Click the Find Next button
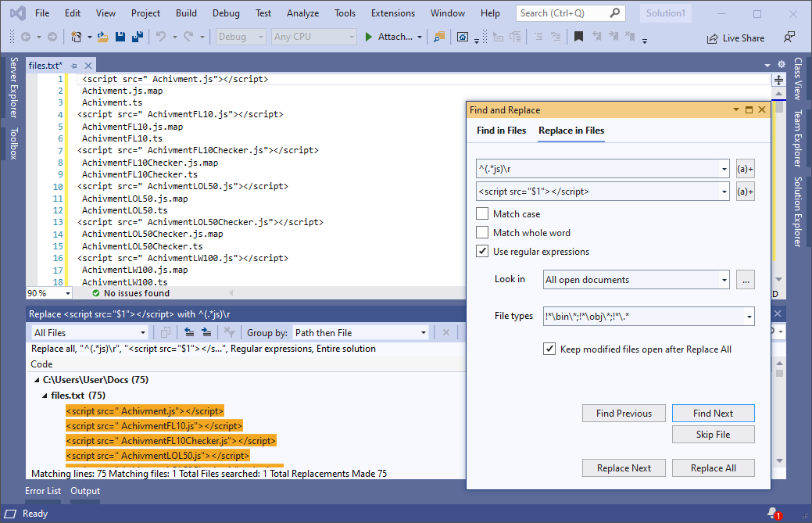812x523 pixels. [713, 414]
